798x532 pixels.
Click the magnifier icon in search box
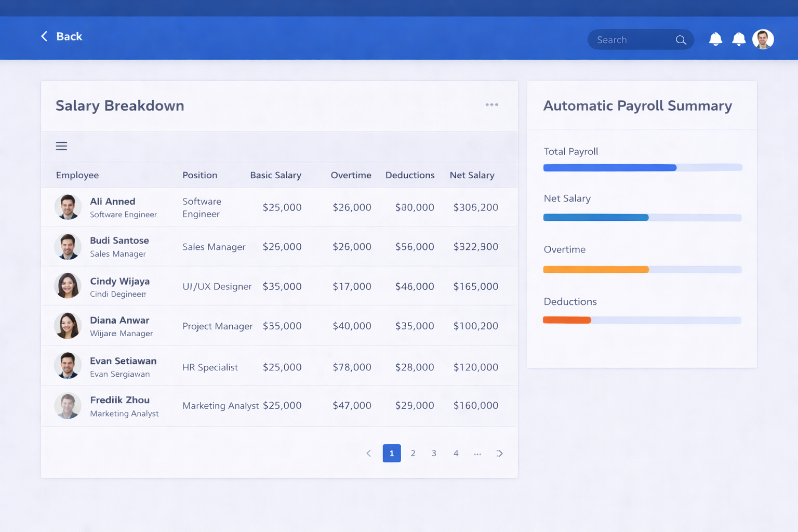[681, 40]
